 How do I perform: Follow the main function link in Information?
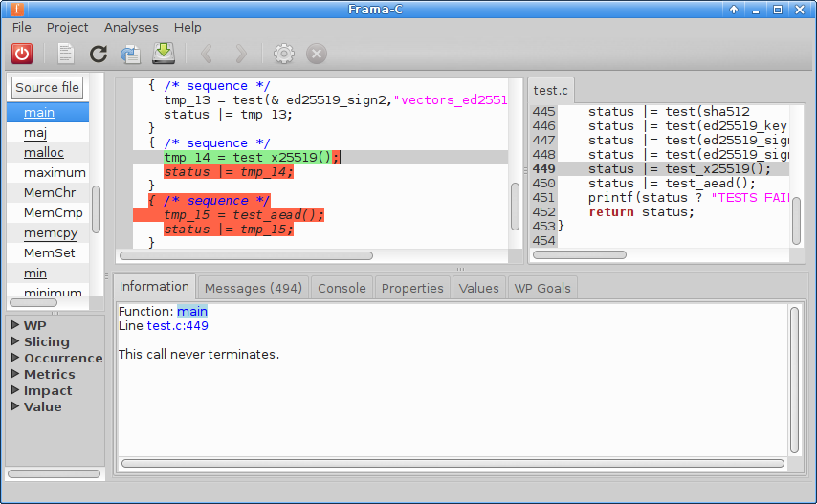(x=192, y=312)
